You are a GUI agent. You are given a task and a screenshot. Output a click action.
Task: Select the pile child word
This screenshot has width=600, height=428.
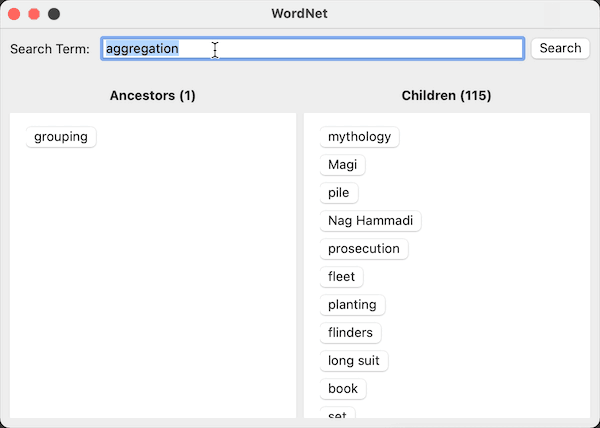339,193
